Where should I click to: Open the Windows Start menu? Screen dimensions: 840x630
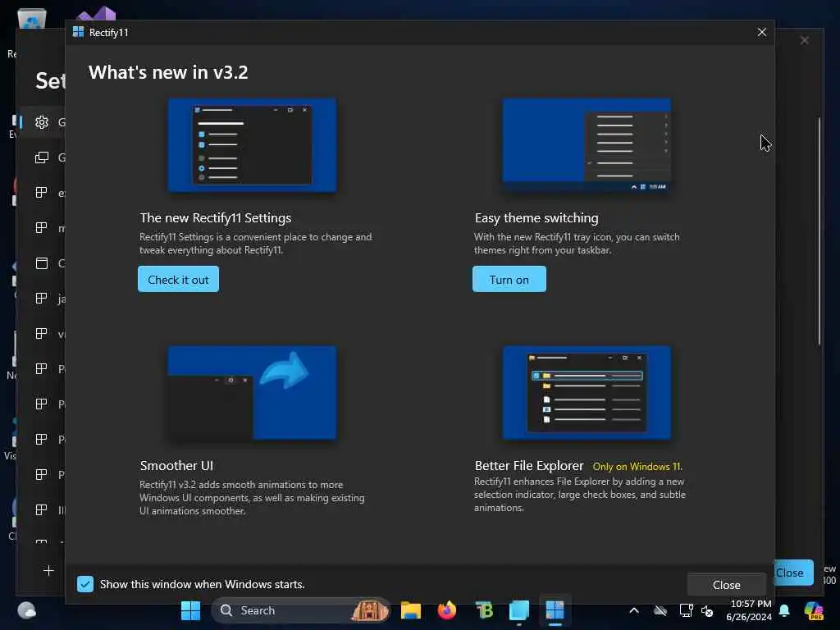point(190,610)
